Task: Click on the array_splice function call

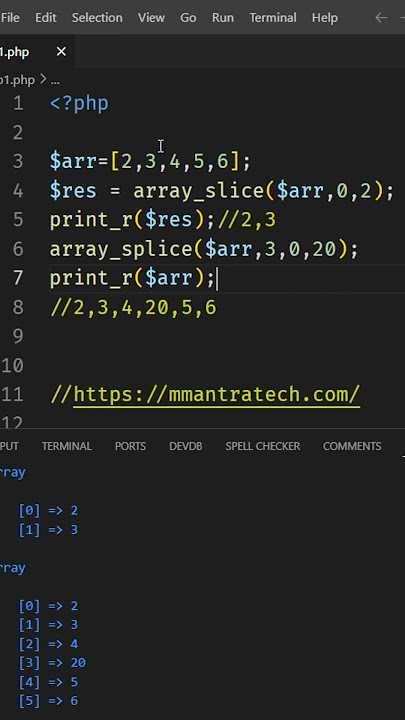Action: [x=121, y=250]
